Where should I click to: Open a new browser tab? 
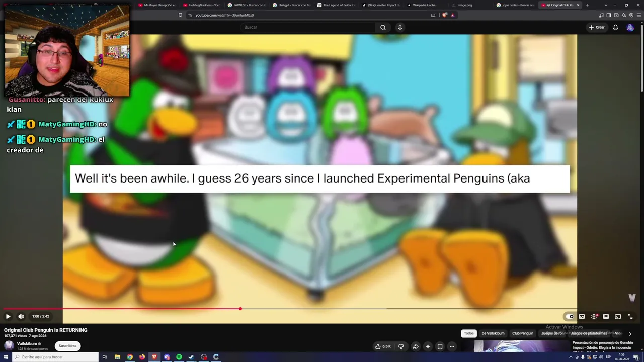587,5
